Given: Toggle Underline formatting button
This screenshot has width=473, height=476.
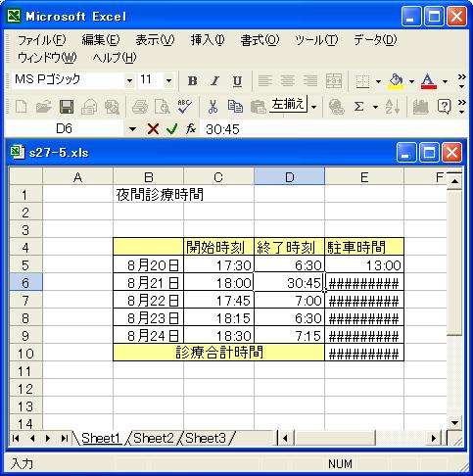Looking at the screenshot, I should tap(237, 80).
